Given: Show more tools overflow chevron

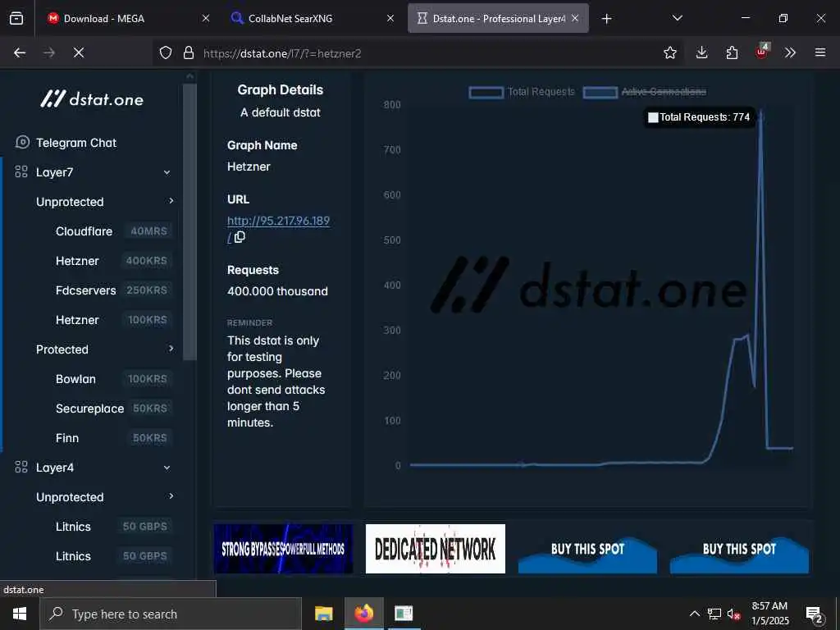Looking at the screenshot, I should (x=790, y=52).
